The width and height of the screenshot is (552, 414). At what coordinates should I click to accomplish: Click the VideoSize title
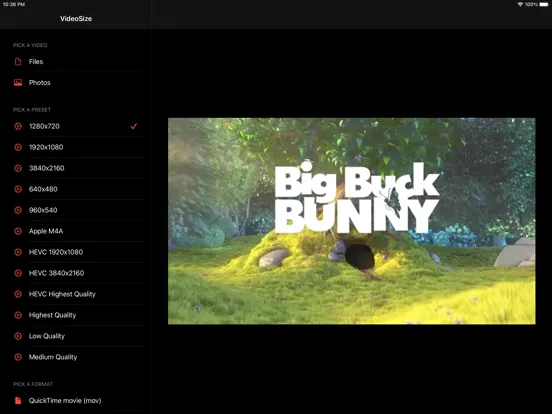point(76,19)
